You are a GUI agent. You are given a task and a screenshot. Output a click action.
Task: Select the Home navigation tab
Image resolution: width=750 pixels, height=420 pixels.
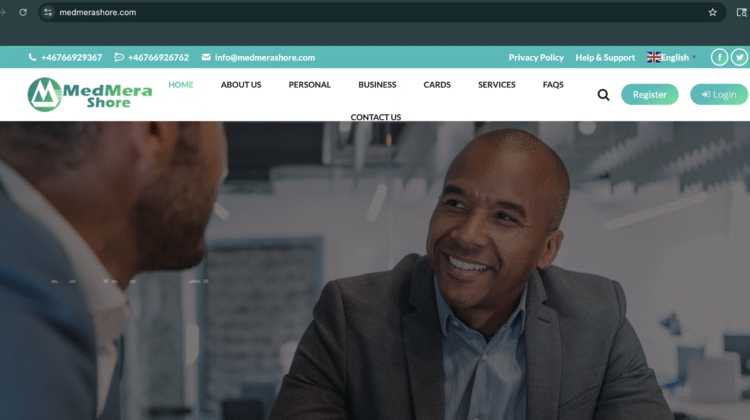click(x=181, y=85)
